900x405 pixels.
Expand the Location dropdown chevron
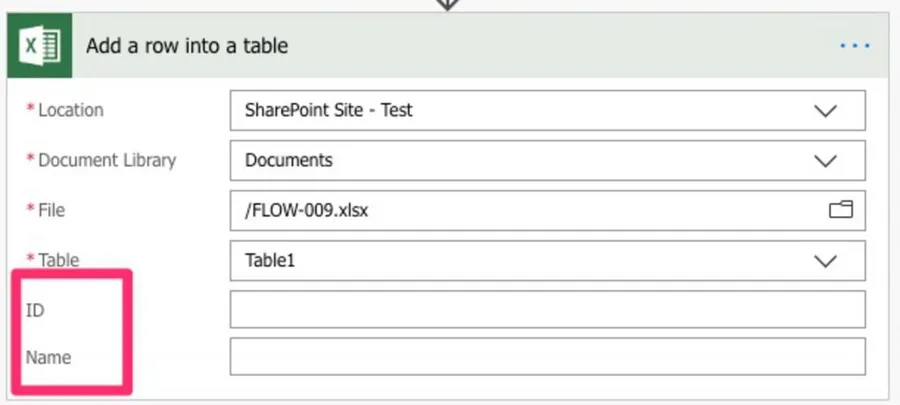coord(825,111)
